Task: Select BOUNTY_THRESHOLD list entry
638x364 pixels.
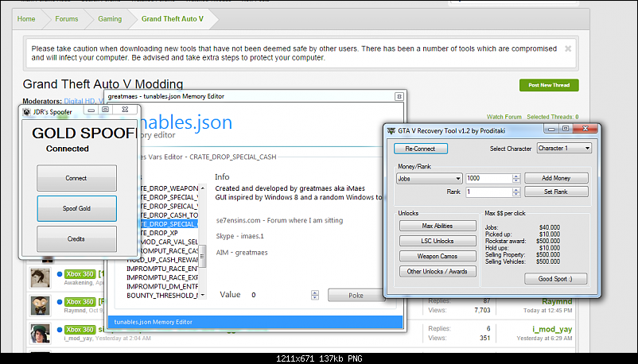Action: click(x=162, y=296)
